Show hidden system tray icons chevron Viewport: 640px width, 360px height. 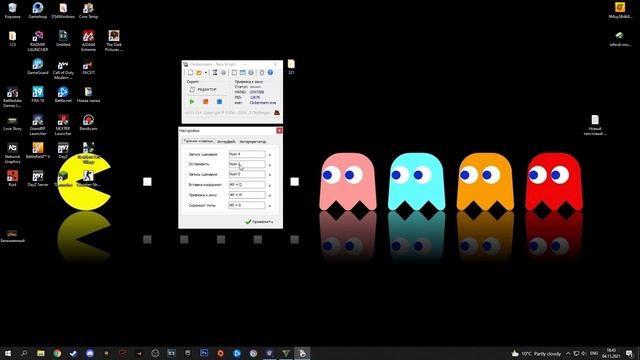pyautogui.click(x=568, y=353)
